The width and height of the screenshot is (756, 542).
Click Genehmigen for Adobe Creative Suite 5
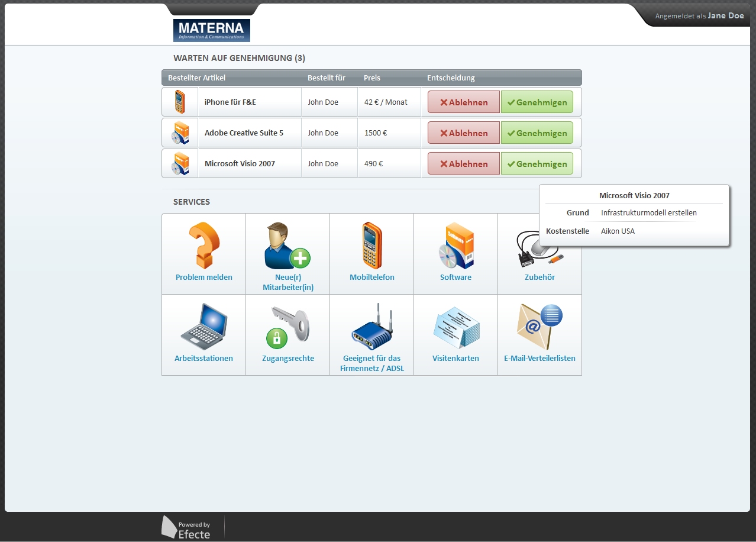pos(537,133)
